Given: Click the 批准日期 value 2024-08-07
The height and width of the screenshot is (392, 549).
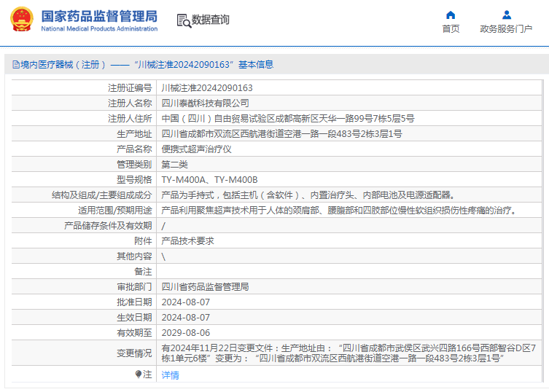Looking at the screenshot, I should 186,302.
